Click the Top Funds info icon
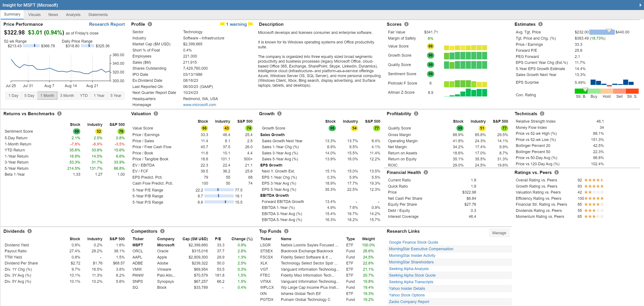Viewport: 644px width, 306px height. [286, 231]
